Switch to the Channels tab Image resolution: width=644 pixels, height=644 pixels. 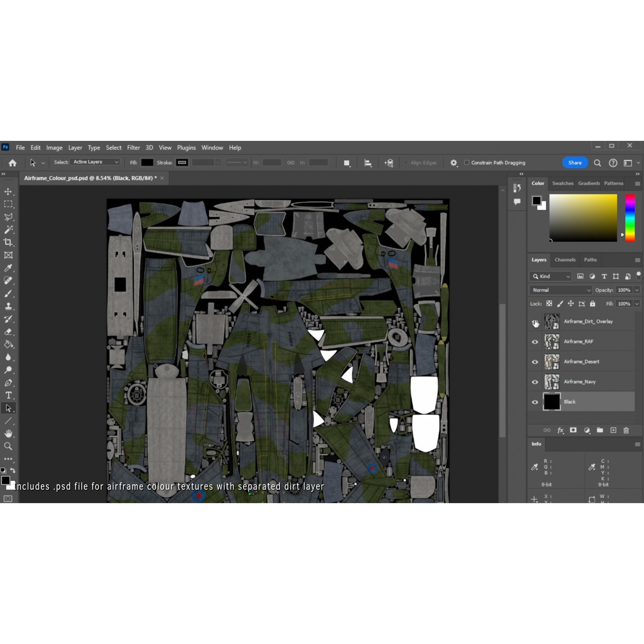point(565,260)
